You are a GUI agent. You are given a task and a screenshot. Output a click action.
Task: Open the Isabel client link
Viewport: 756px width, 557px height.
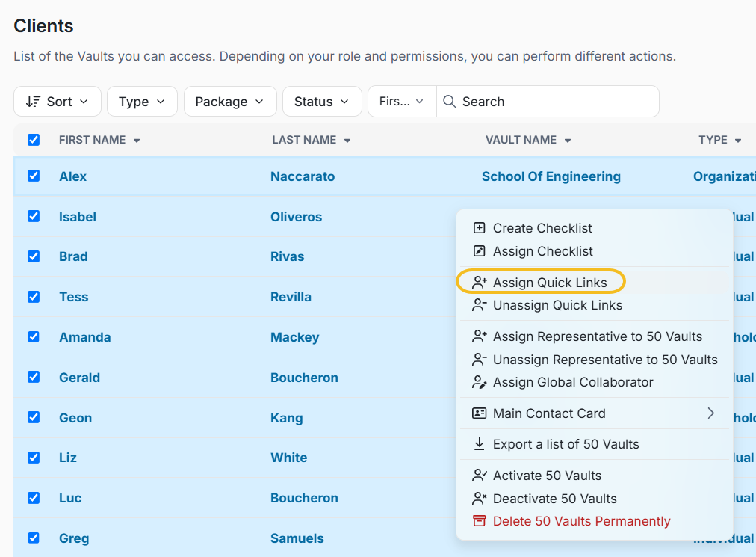tap(78, 217)
